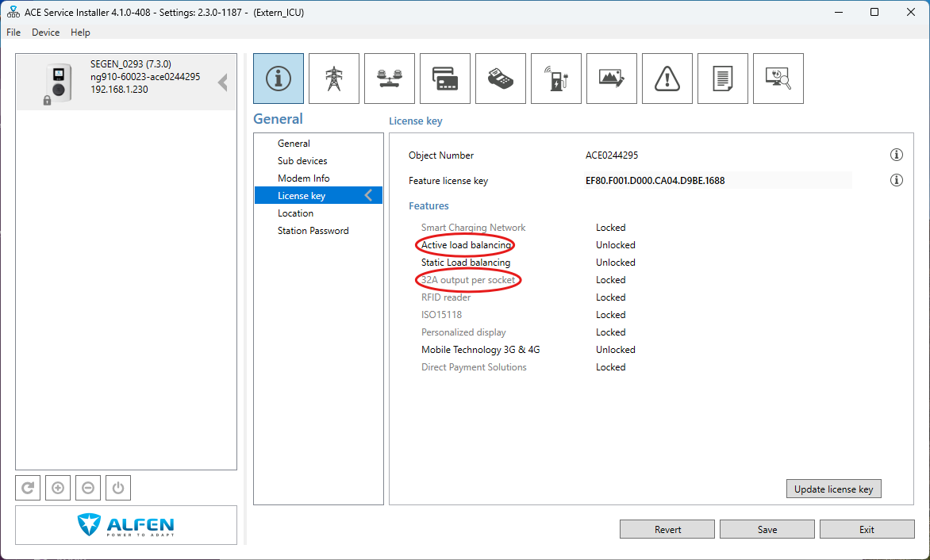
Task: Click the info icon beside Object Number
Action: (x=897, y=155)
